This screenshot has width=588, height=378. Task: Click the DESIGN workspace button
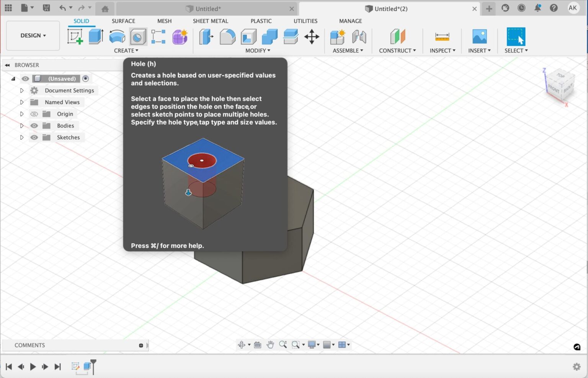(33, 35)
